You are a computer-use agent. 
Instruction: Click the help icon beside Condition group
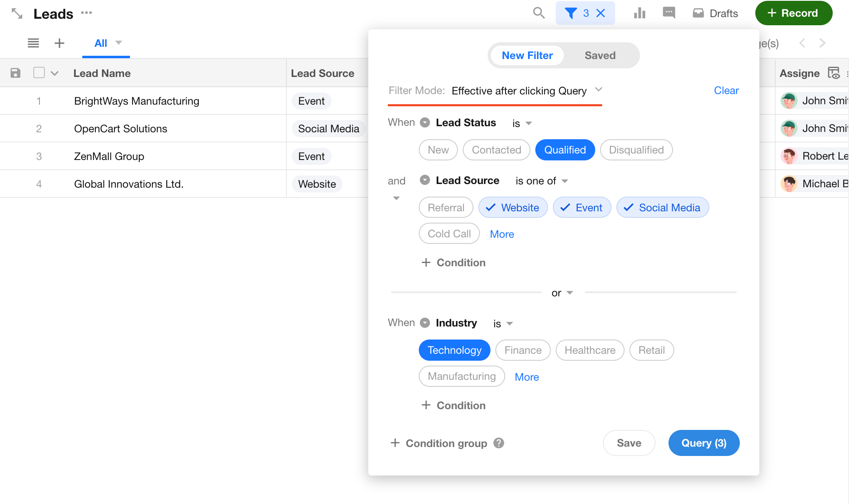point(499,443)
